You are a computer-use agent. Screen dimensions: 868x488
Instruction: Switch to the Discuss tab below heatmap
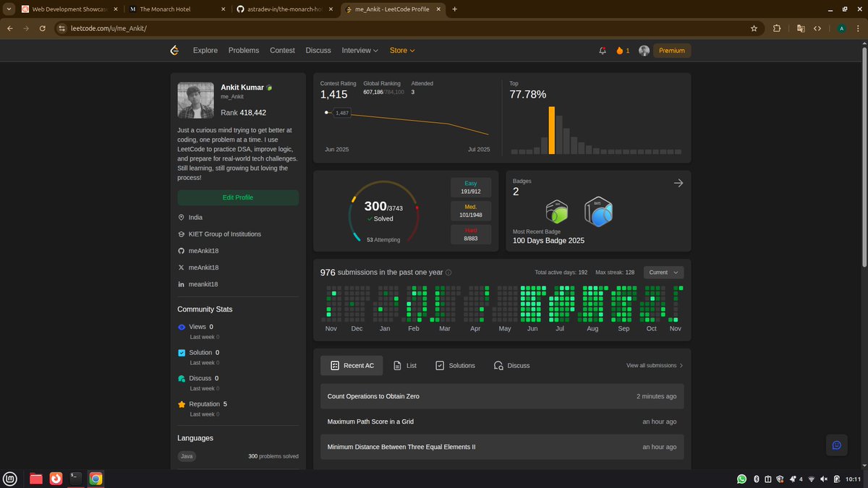511,366
